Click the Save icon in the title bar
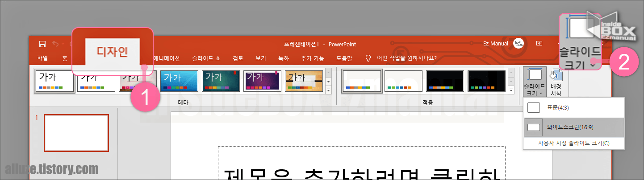The height and width of the screenshot is (180, 644). (x=42, y=44)
